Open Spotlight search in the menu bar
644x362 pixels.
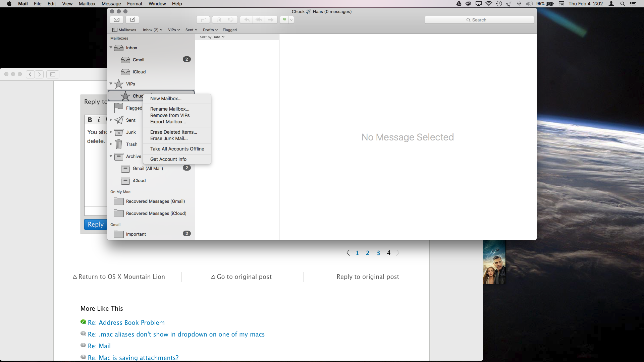[623, 4]
